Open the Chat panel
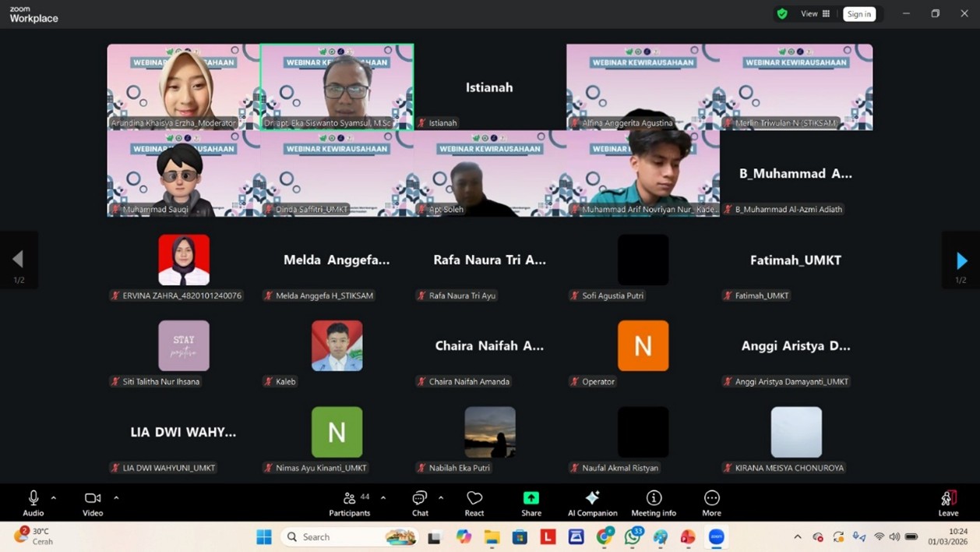 [420, 503]
